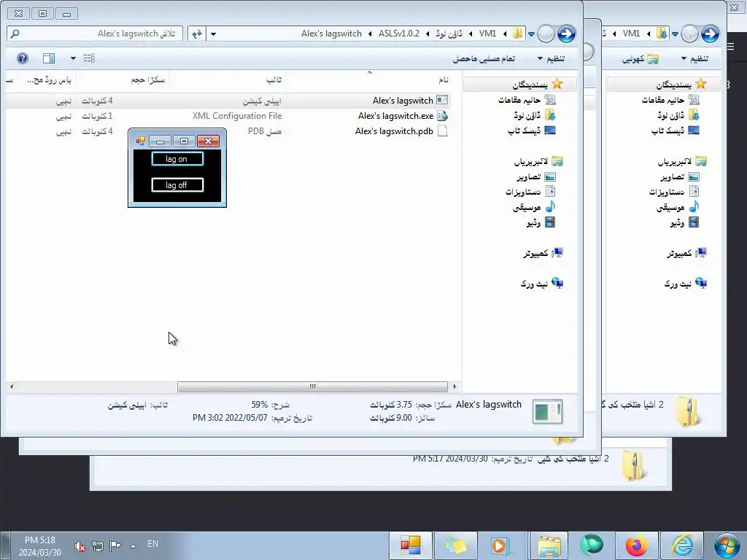Click the left arrow of horizontal scrollbar
This screenshot has height=560, width=747.
(12, 386)
